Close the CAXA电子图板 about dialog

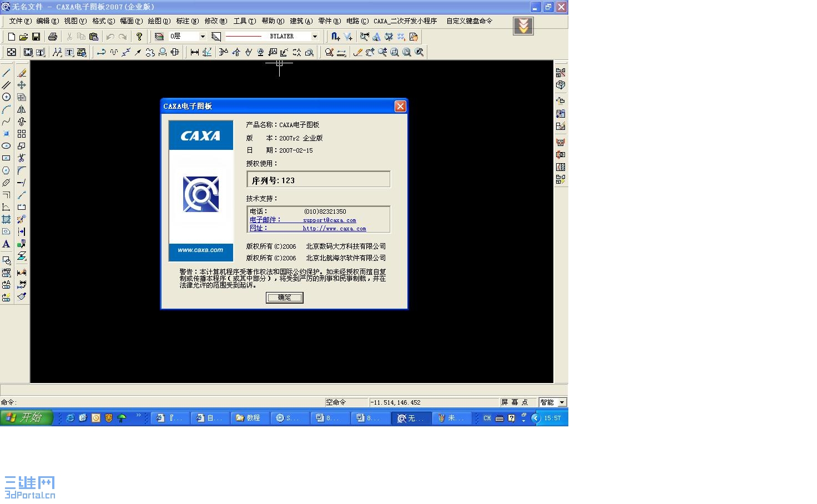click(x=400, y=106)
